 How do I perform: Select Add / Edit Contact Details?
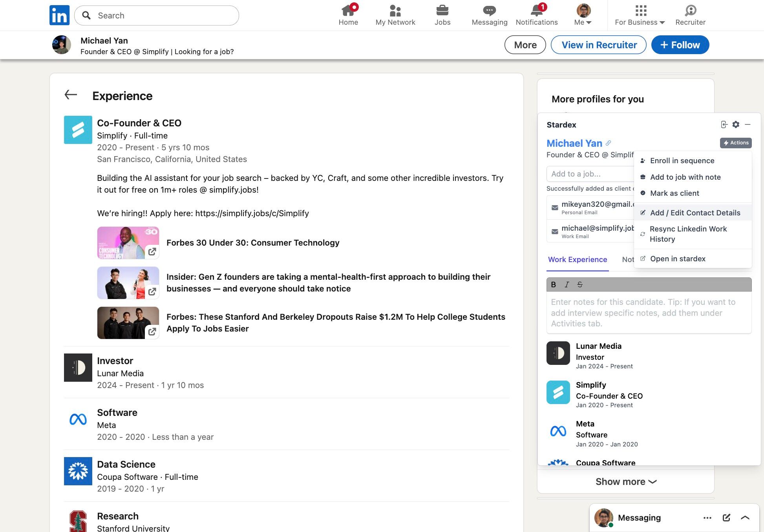(695, 213)
